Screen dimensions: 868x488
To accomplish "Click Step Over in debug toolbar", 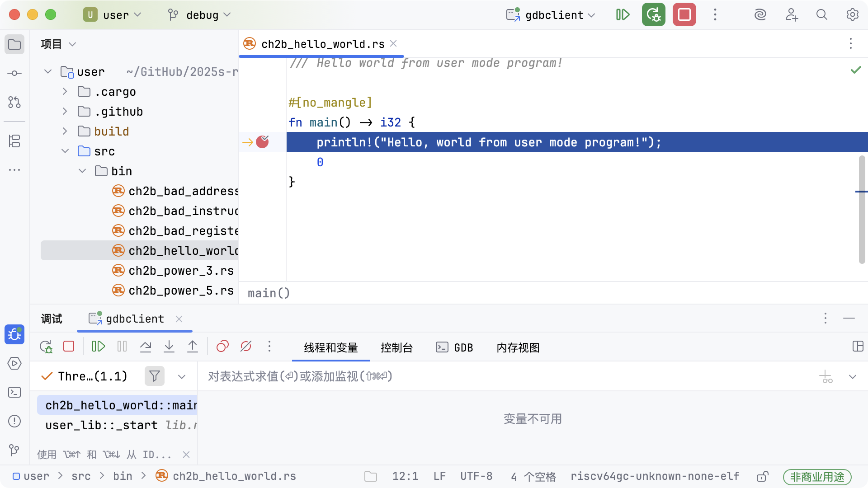I will tap(146, 347).
